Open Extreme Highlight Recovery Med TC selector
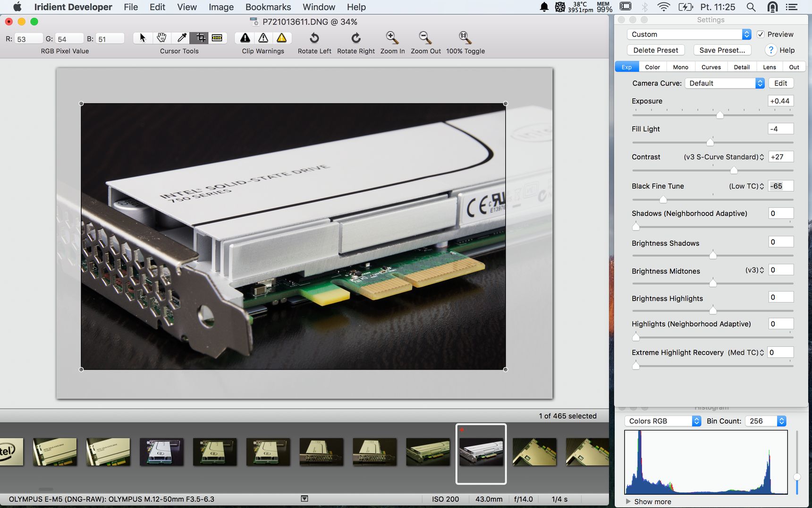Screen dimensions: 812x508 click(746, 353)
